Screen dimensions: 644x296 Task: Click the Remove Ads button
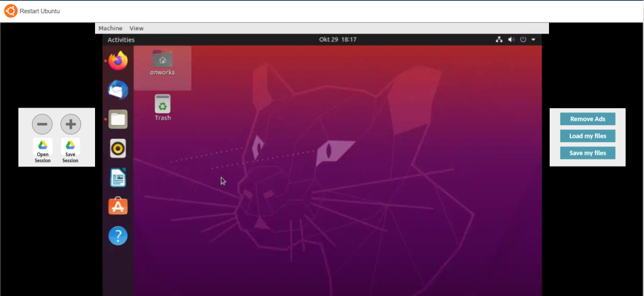[588, 119]
